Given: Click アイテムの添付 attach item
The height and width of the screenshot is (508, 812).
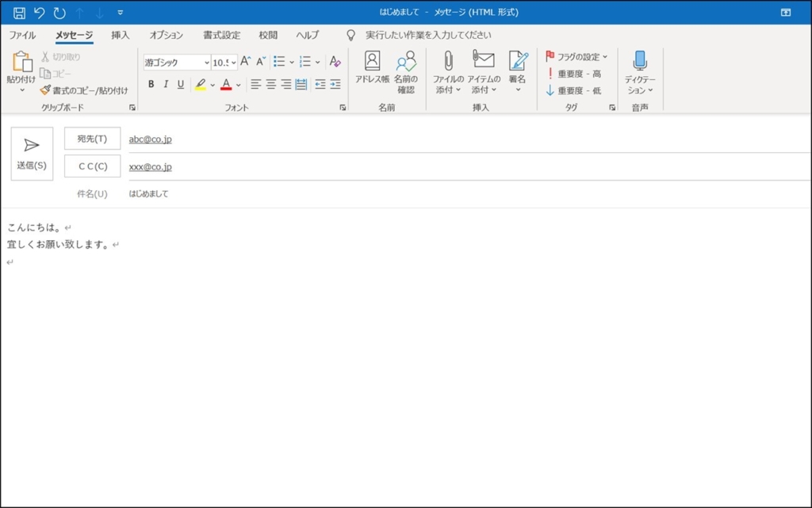Looking at the screenshot, I should point(484,72).
